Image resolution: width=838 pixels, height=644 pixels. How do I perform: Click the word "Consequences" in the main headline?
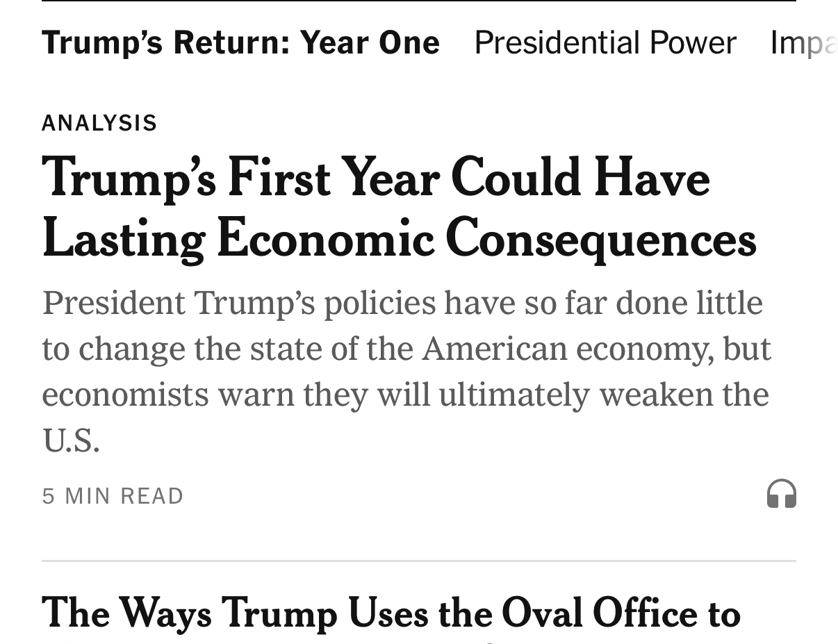(600, 238)
